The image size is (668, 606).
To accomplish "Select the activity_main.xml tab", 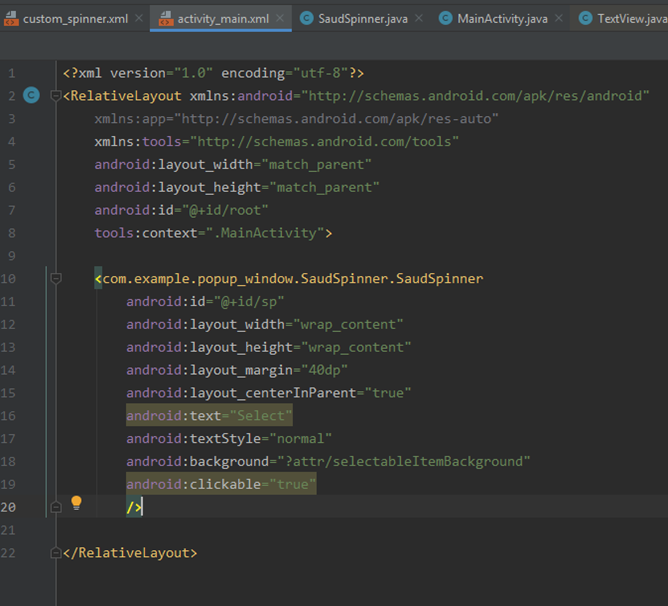I will point(223,19).
